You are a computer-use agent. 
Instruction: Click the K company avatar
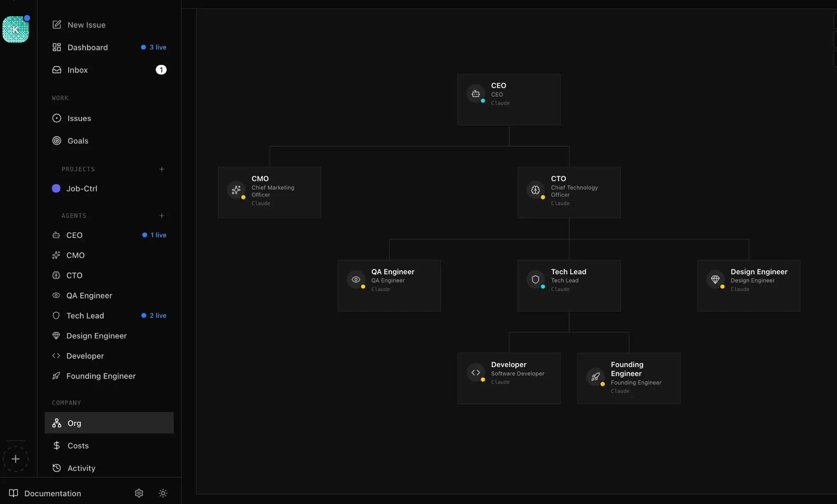point(16,29)
